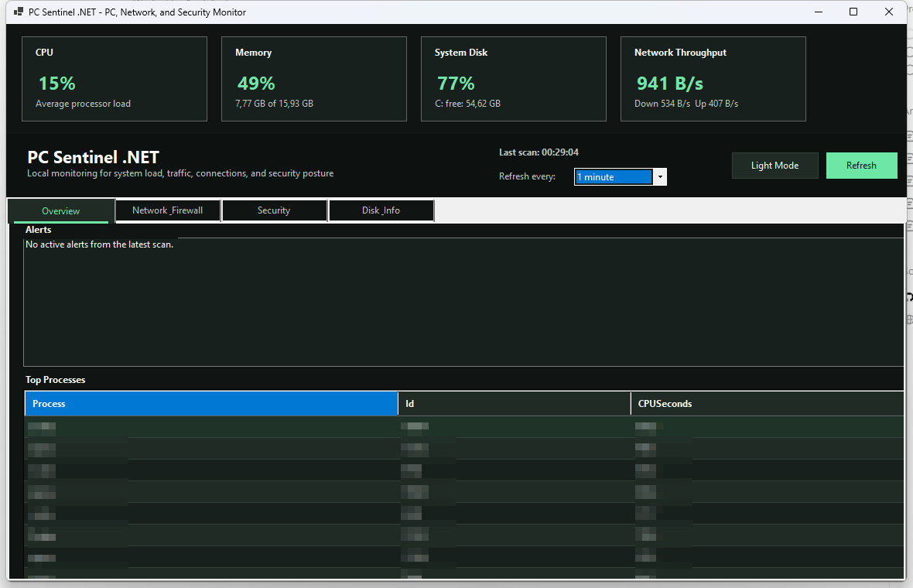The image size is (913, 588).
Task: Minimize the PC Sentinel window
Action: pyautogui.click(x=818, y=12)
